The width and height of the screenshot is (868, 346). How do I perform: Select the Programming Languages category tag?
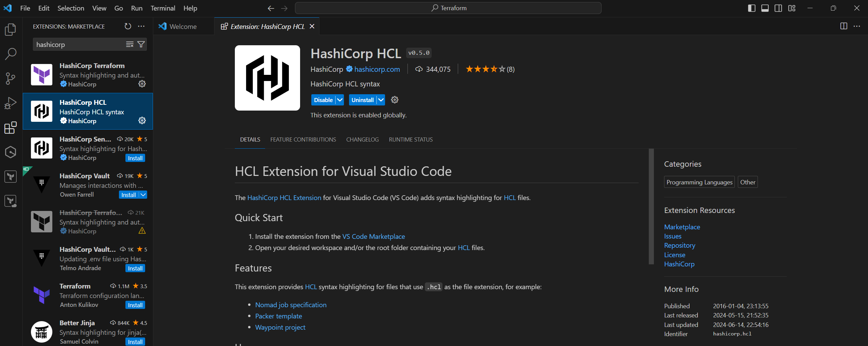699,182
